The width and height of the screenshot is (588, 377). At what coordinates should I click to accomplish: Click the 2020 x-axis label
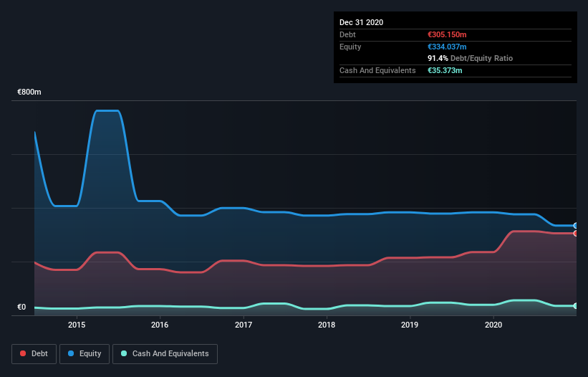click(x=493, y=325)
